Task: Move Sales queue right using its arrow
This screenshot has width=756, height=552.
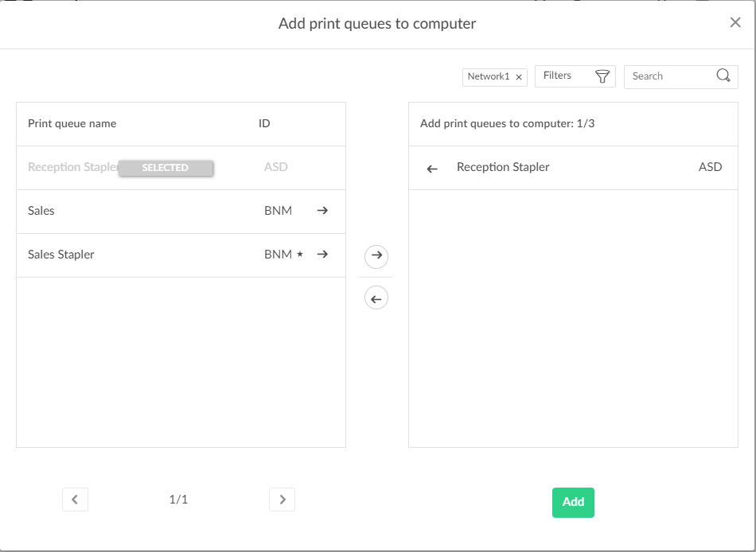Action: click(322, 210)
